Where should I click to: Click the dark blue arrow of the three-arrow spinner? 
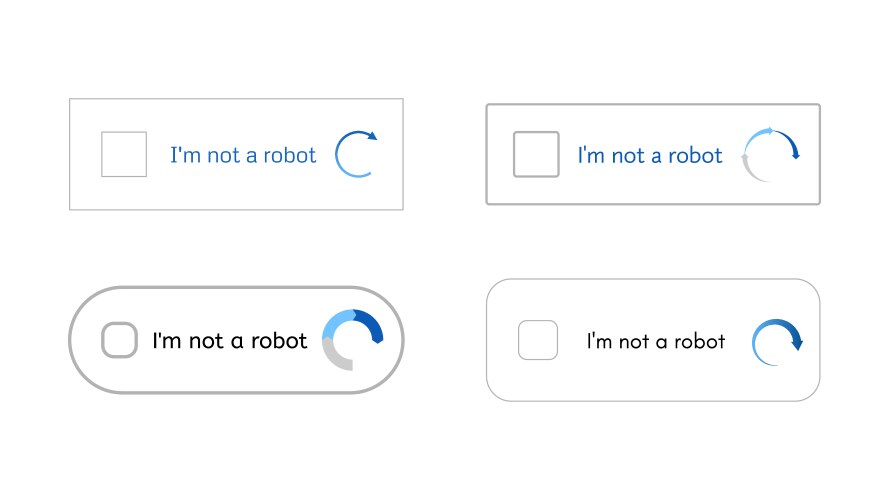click(790, 145)
